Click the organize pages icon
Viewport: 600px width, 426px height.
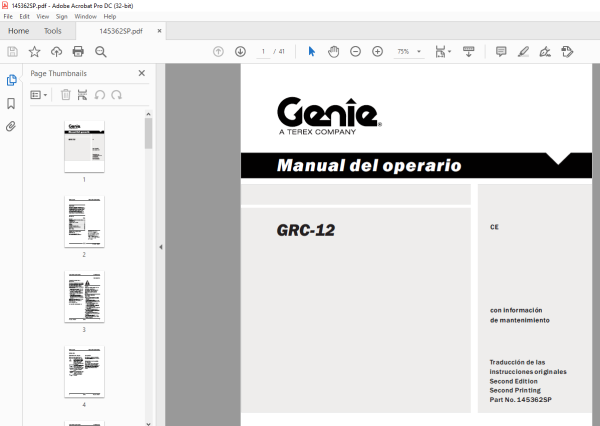click(x=82, y=95)
